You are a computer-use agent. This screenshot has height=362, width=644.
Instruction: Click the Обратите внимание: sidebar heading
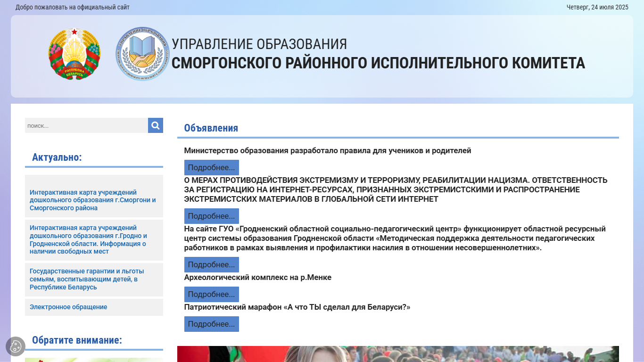point(77,340)
